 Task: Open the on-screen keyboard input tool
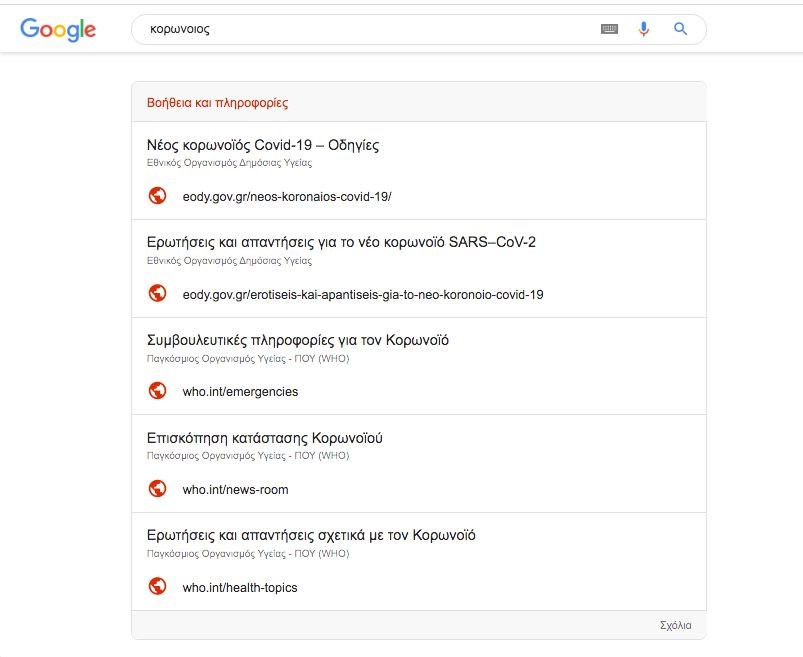pos(609,30)
